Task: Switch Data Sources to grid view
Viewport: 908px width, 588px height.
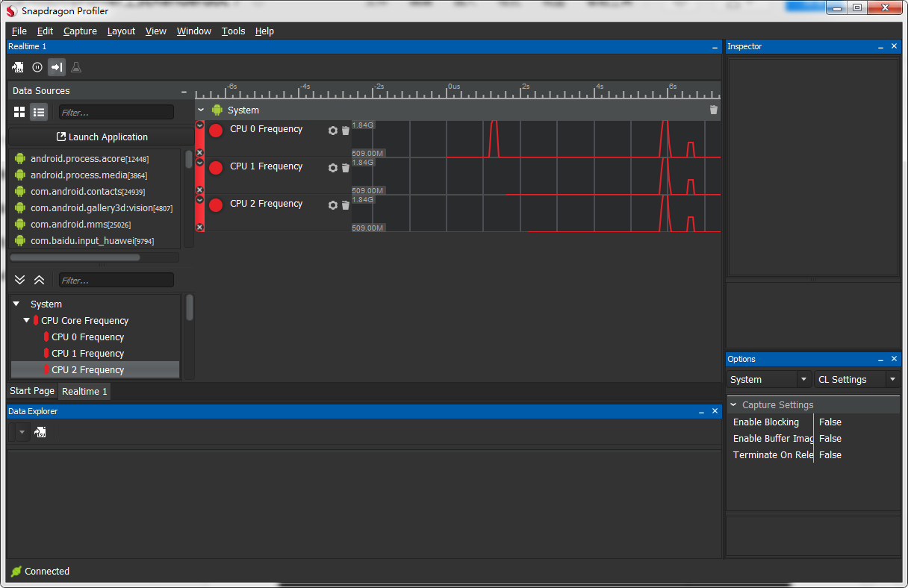Action: tap(18, 112)
